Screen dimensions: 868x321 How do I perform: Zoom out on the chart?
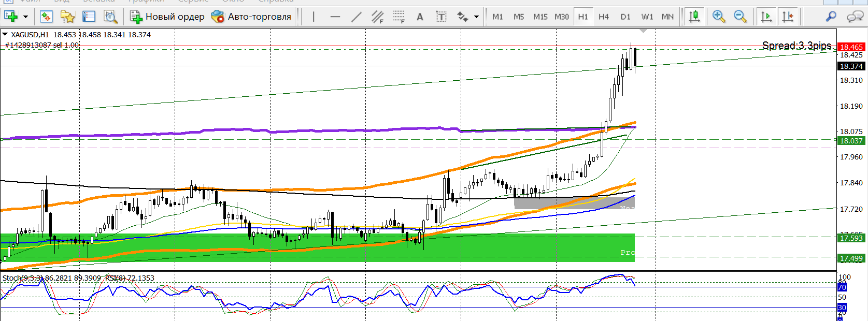coord(740,17)
